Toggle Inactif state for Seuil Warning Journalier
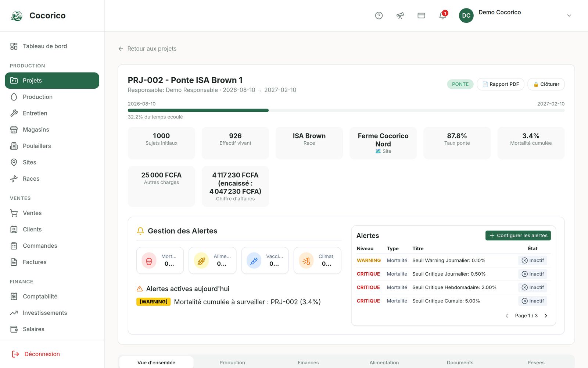 pyautogui.click(x=533, y=261)
